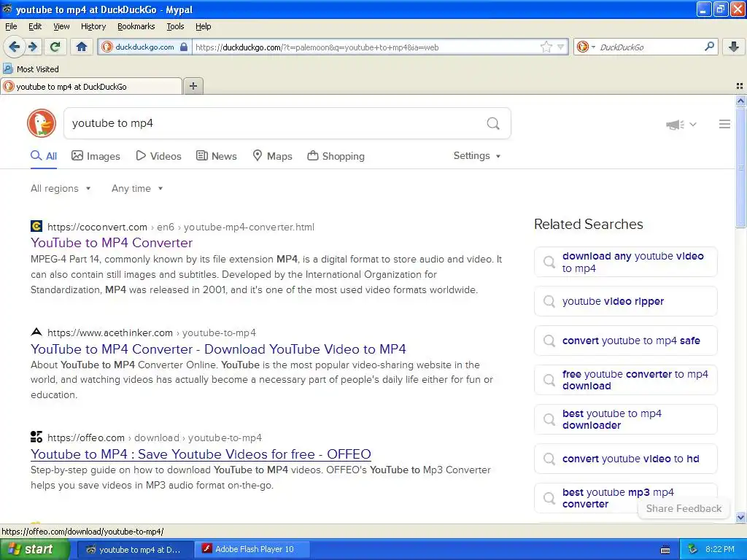The height and width of the screenshot is (560, 747).
Task: Select the All results tab
Action: [x=44, y=156]
